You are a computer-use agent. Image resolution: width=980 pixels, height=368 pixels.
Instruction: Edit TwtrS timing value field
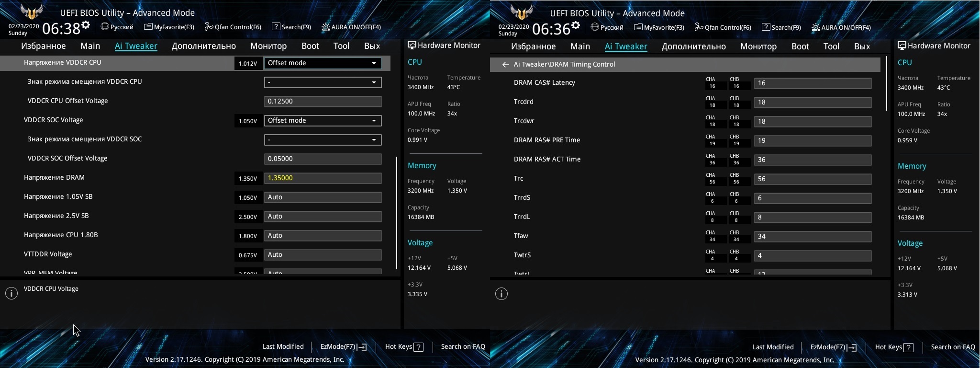click(x=813, y=255)
